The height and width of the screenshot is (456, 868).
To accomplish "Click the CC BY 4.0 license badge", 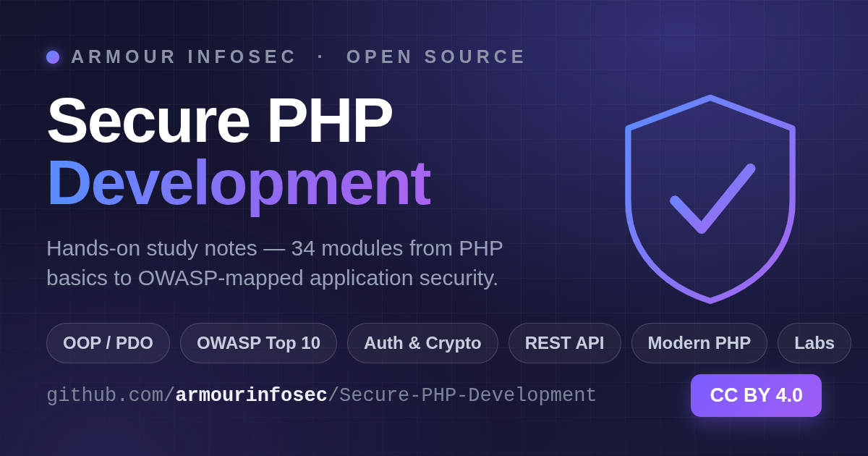I will point(756,395).
